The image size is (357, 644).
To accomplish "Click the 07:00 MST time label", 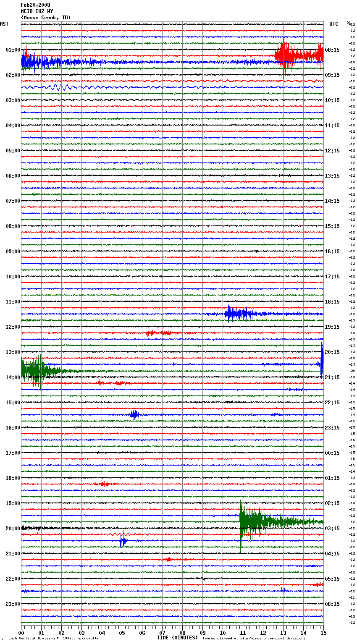I will pos(13,201).
